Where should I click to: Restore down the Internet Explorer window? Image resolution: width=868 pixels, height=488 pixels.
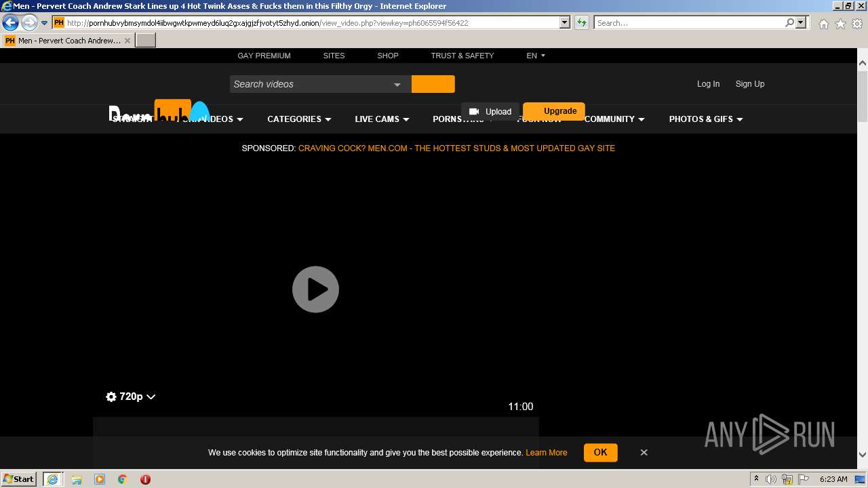tap(848, 5)
